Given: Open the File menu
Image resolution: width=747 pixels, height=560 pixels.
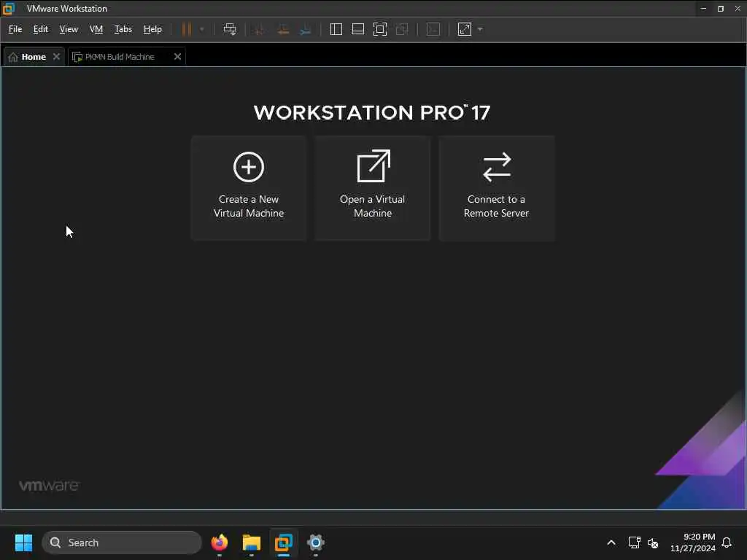Looking at the screenshot, I should [15, 29].
